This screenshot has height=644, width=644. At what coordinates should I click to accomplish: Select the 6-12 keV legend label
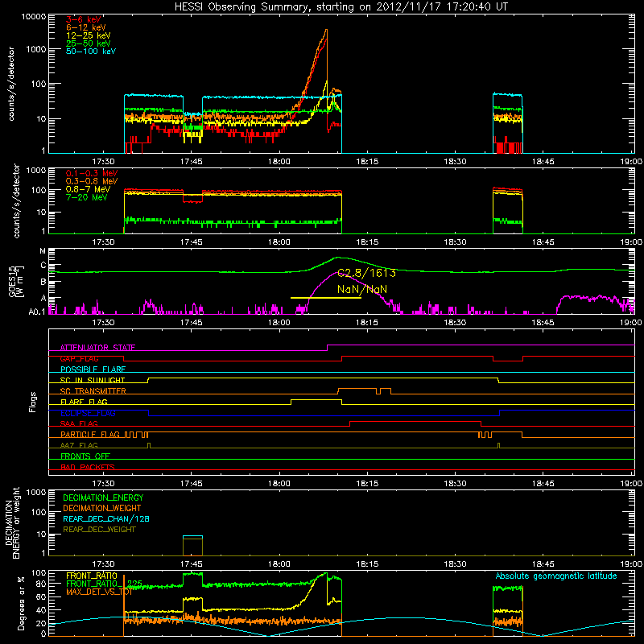coord(86,27)
